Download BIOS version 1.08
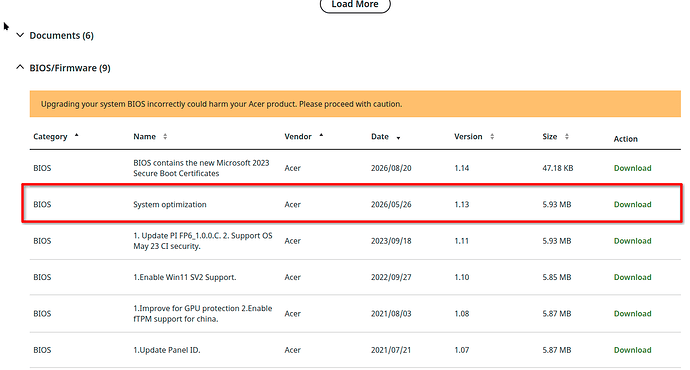The image size is (690, 370). (x=632, y=314)
